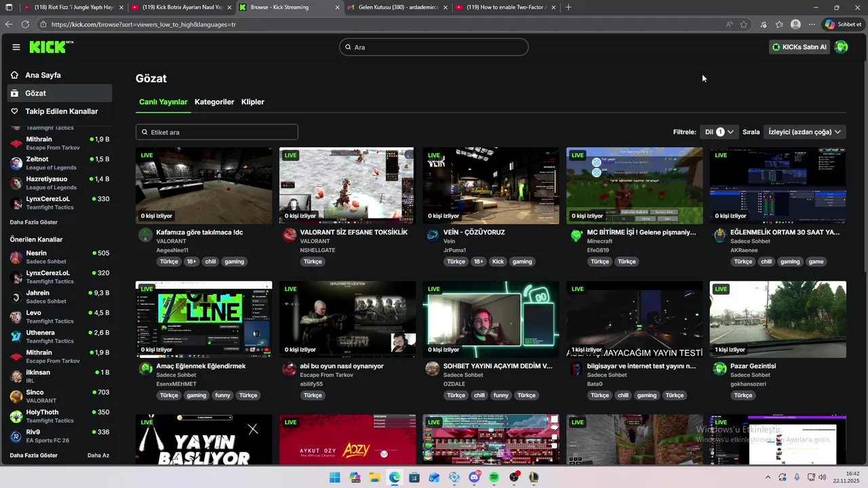Viewport: 868px width, 488px height.
Task: Expand recommended channels Daha Fazla Göster
Action: tap(34, 455)
